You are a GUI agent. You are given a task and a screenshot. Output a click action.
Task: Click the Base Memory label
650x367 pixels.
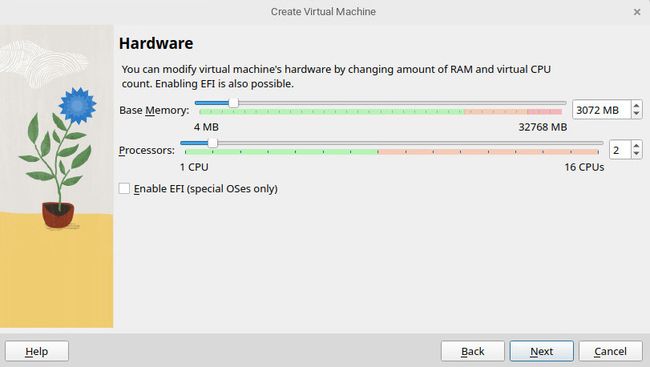click(154, 110)
